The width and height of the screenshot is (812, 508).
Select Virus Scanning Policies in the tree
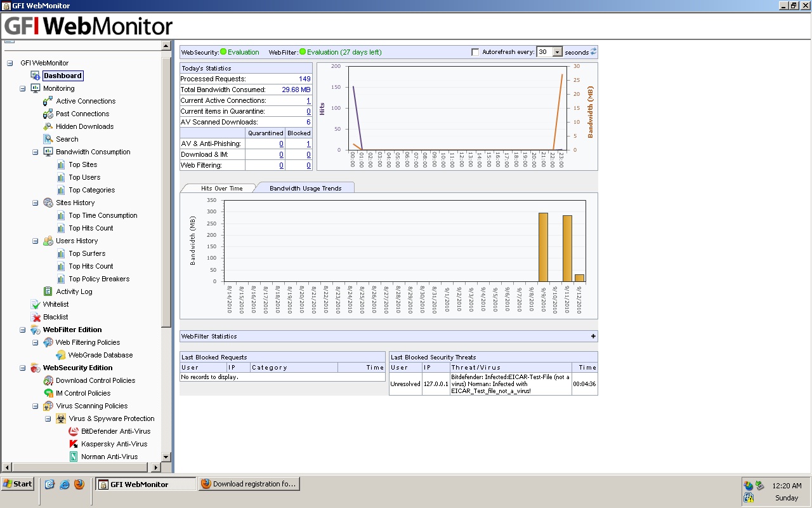(91, 406)
